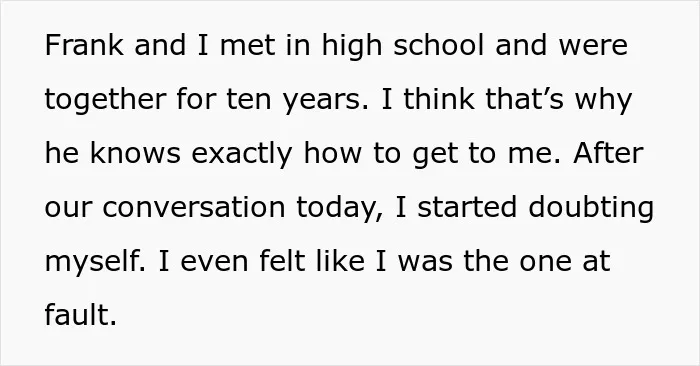Click the word "today,"
Image resolution: width=700 pixels, height=366 pixels.
(x=340, y=209)
